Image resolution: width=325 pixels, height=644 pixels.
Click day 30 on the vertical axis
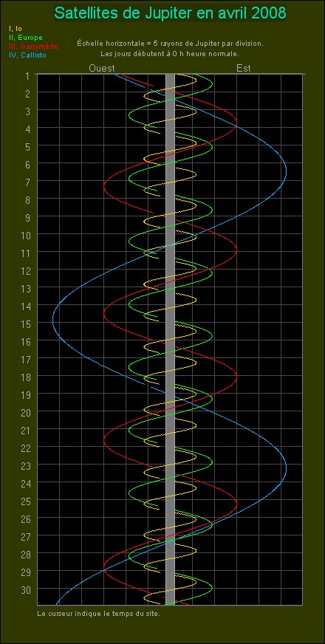click(x=25, y=589)
